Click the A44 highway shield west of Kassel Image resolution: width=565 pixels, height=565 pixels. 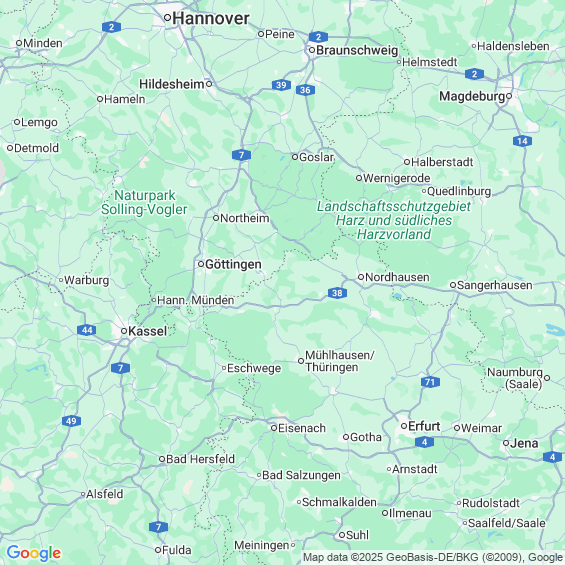(86, 330)
